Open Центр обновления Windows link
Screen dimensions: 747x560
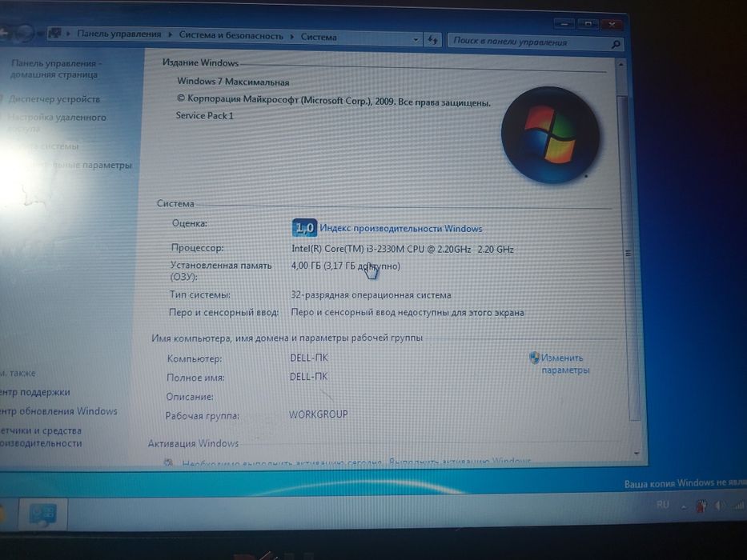point(58,411)
